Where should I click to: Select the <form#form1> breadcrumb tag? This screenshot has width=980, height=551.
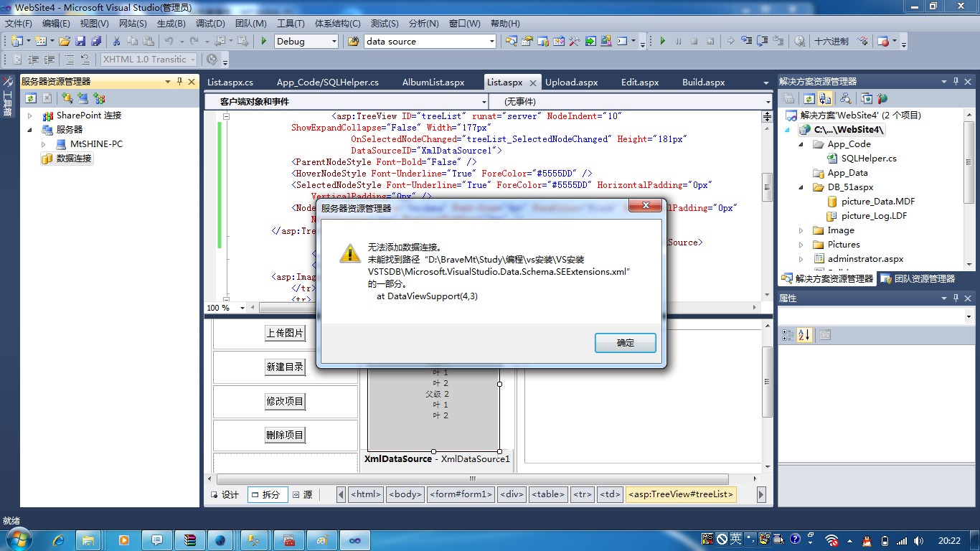coord(461,494)
